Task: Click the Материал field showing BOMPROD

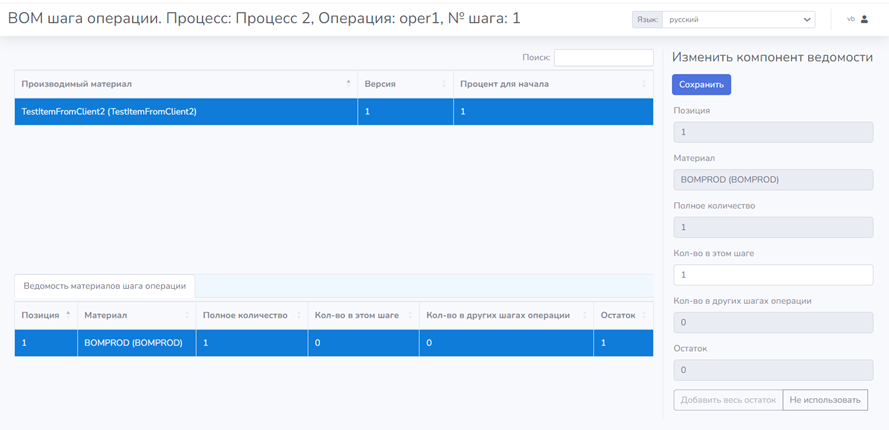Action: (773, 180)
